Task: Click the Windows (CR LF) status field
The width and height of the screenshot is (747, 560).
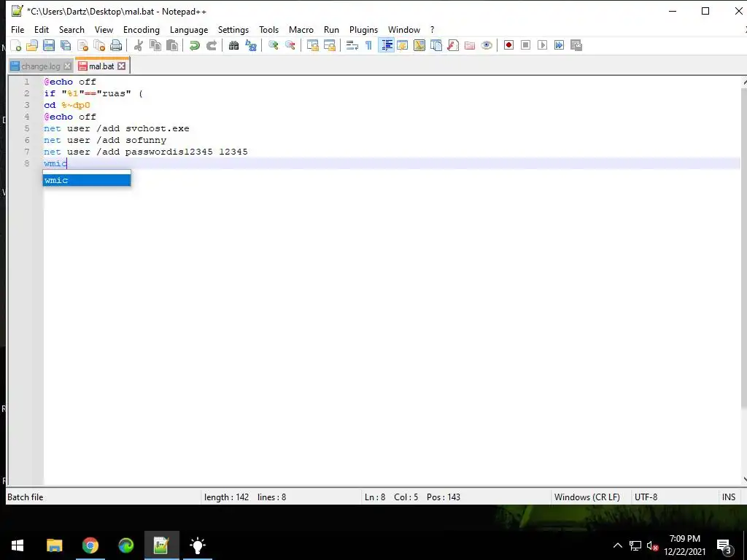Action: coord(587,497)
